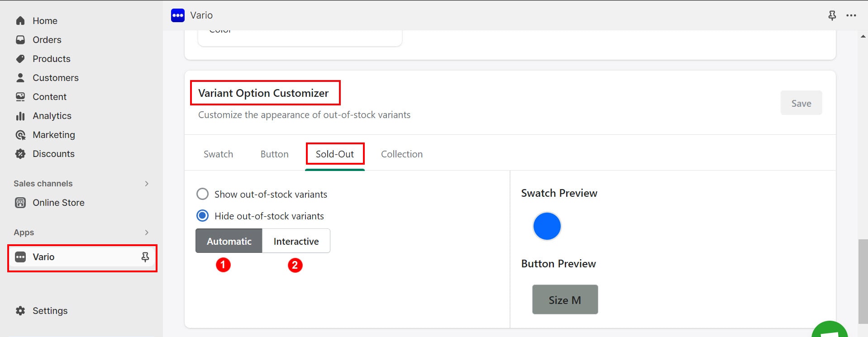
Task: Open the green chat widget
Action: 830,329
